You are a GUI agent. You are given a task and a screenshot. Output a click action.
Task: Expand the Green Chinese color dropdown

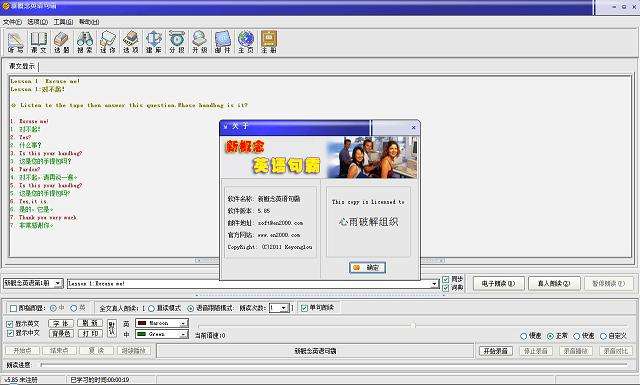184,334
